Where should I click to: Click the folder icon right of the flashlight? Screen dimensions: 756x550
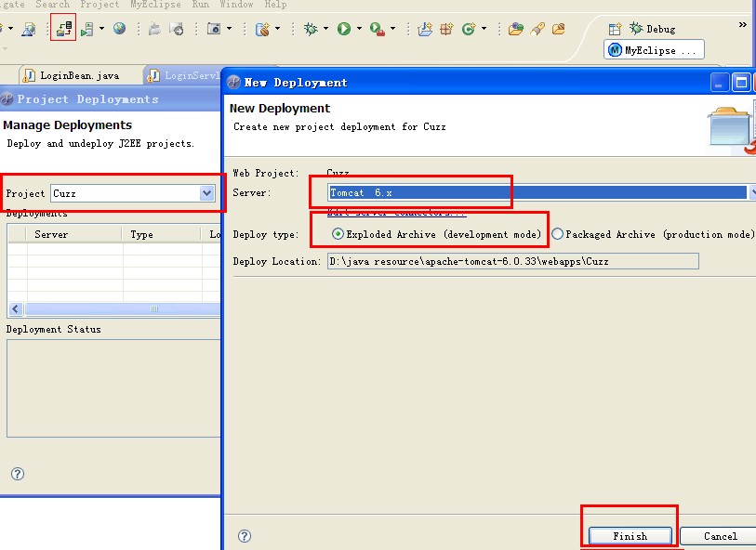tap(558, 29)
